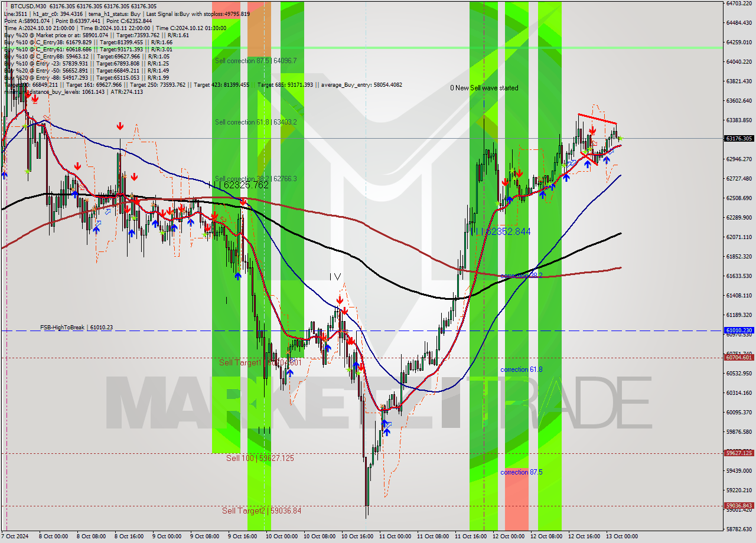Click price axis label 64259.710
Image resolution: width=756 pixels, height=543 pixels.
(x=738, y=42)
